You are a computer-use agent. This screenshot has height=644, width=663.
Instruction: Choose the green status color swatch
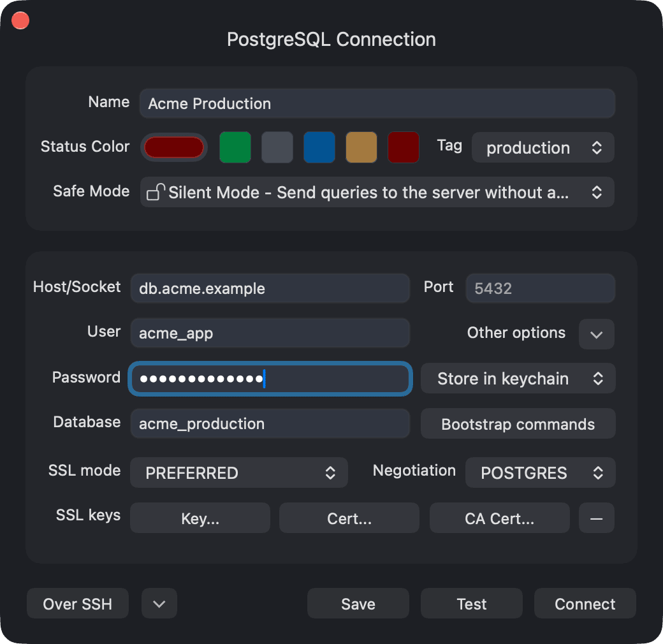(x=235, y=147)
